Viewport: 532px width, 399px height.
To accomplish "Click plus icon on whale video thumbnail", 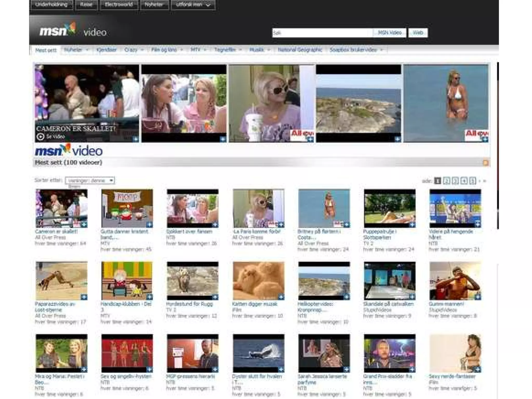I will click(281, 369).
